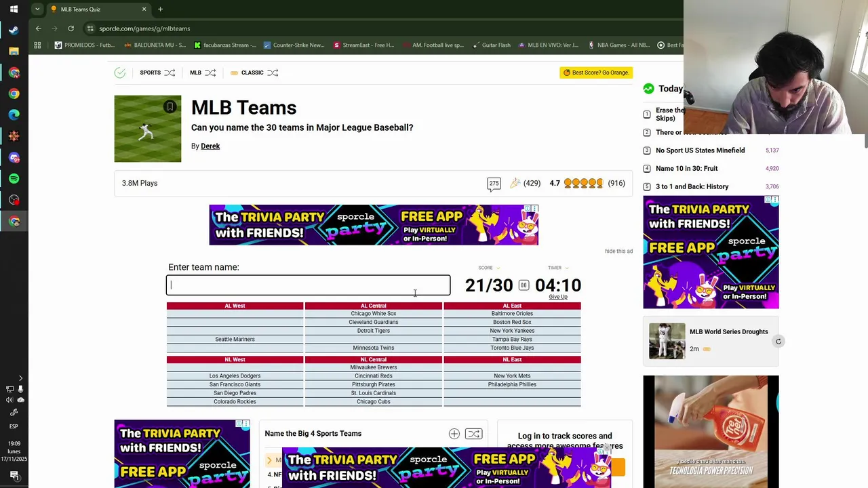The height and width of the screenshot is (488, 868).
Task: Shuffle a random MLB quiz
Action: (x=210, y=73)
